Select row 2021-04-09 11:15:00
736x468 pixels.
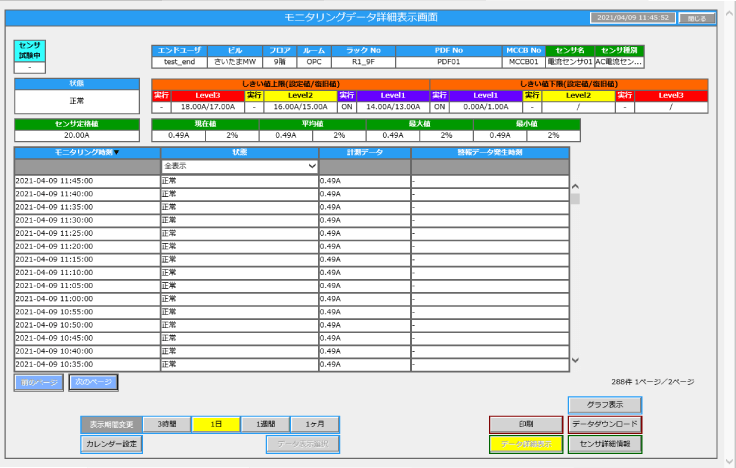[x=291, y=260]
